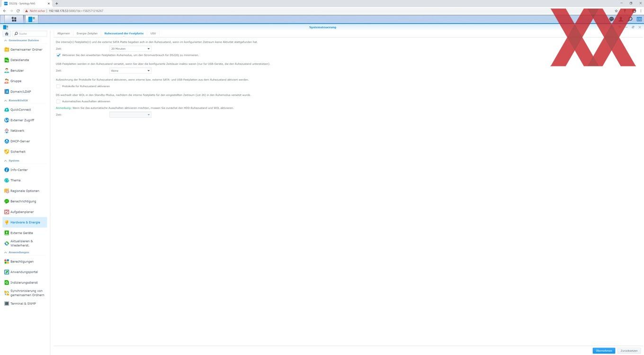Go back in browser history
Image resolution: width=644 pixels, height=355 pixels.
coord(5,10)
